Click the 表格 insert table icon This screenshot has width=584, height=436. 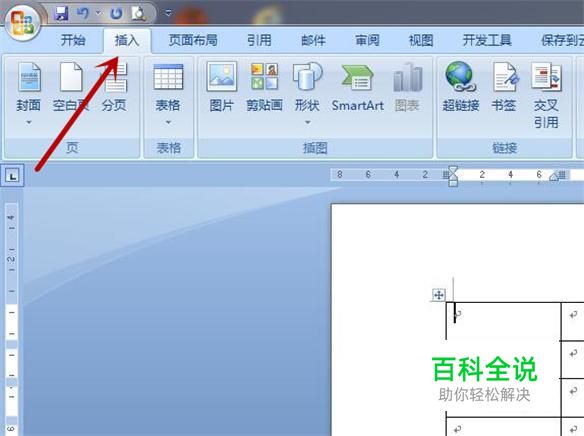point(168,77)
